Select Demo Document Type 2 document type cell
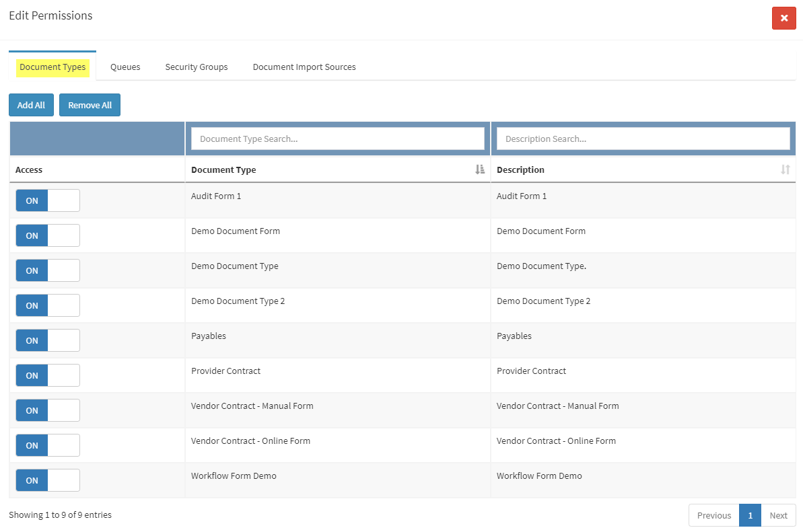 pyautogui.click(x=337, y=305)
